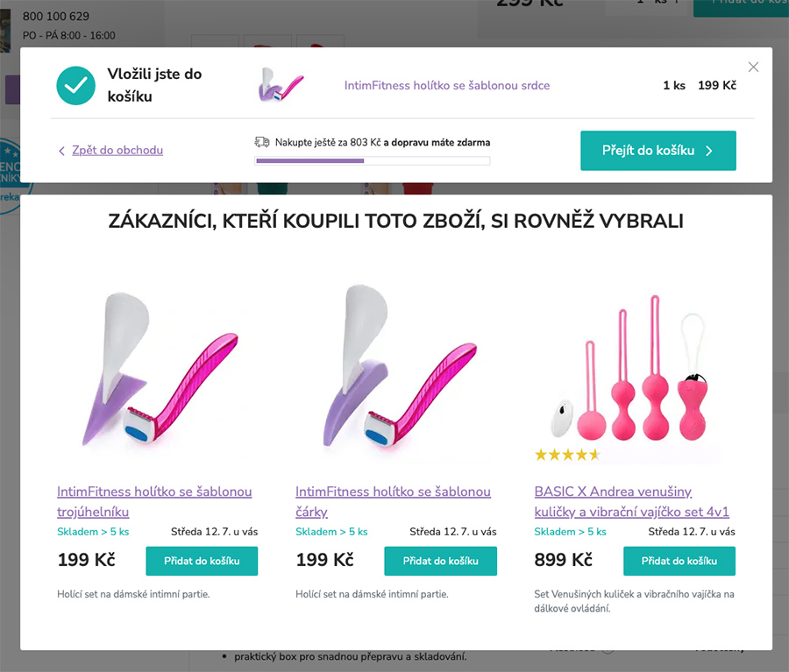
Task: Add trojúhelníku razor to cart
Action: [202, 561]
